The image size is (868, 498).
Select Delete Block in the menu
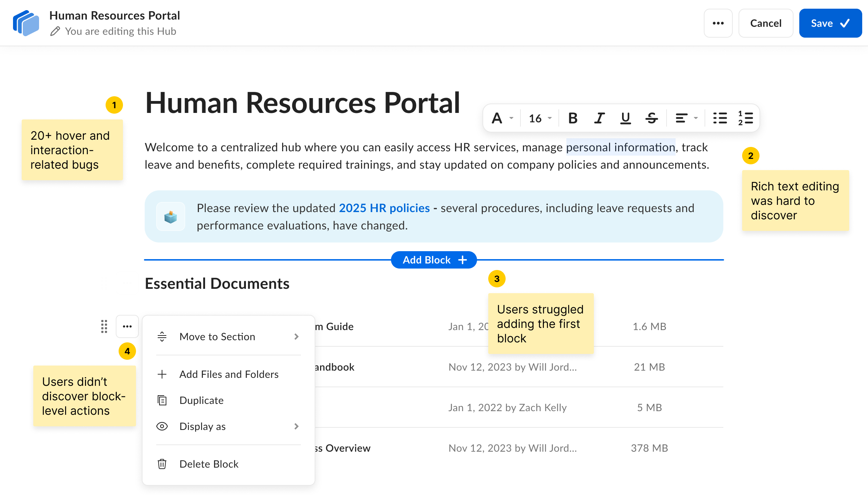229,464
